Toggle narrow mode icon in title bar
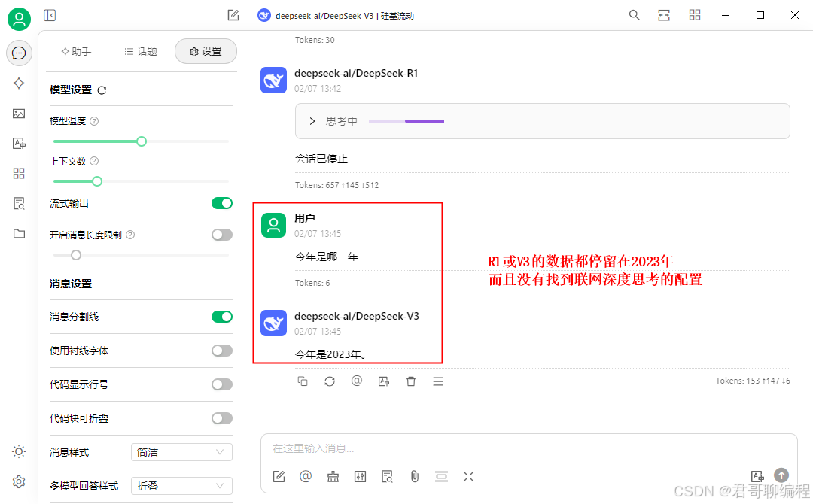The height and width of the screenshot is (504, 813). tap(664, 15)
